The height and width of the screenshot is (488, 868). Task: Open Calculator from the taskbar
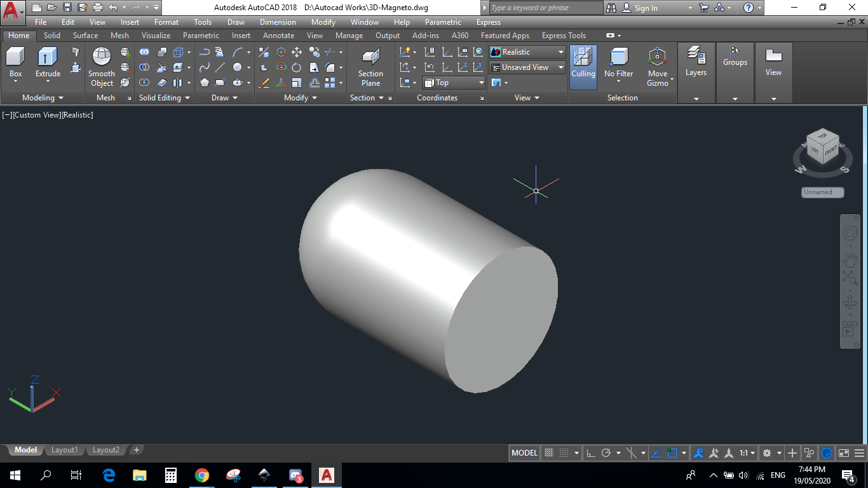tap(170, 475)
